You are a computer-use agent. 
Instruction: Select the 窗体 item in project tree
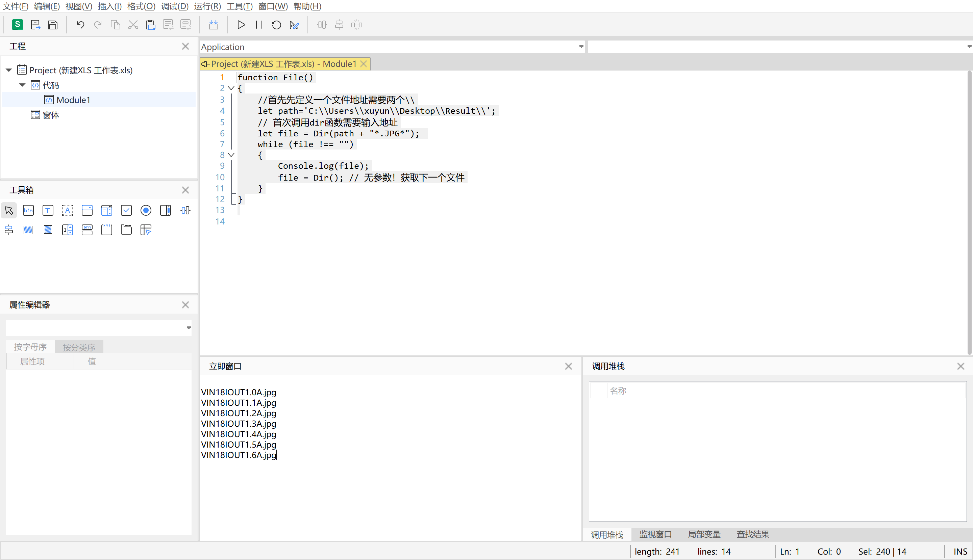tap(51, 115)
